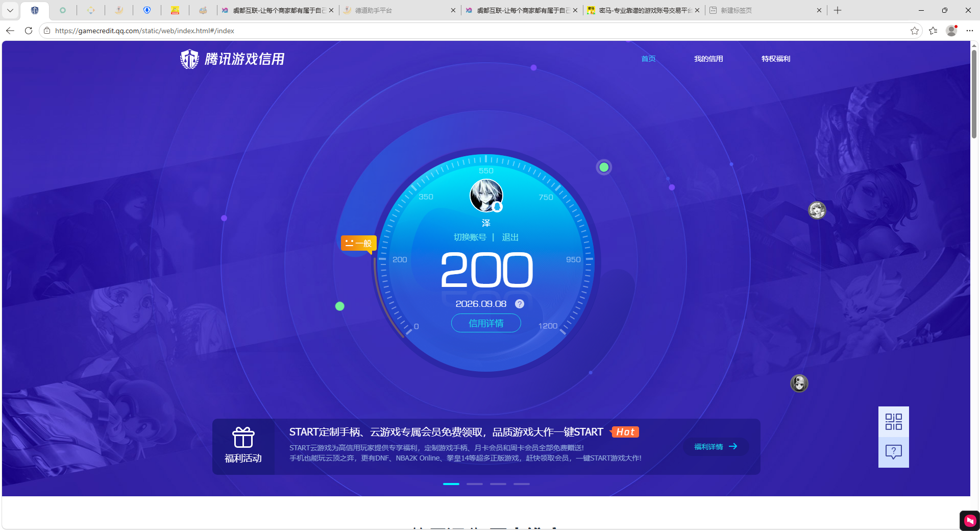
Task: Open browser settings and more menu
Action: click(x=970, y=31)
